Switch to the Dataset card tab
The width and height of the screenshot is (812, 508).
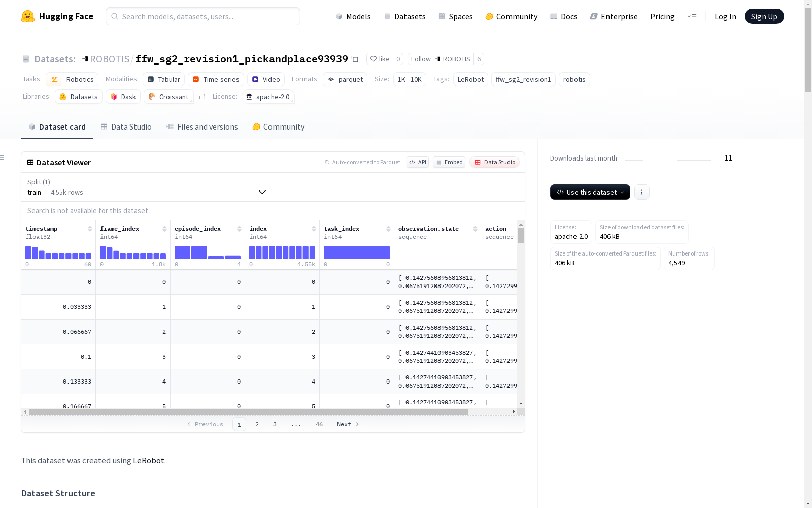[x=57, y=127]
